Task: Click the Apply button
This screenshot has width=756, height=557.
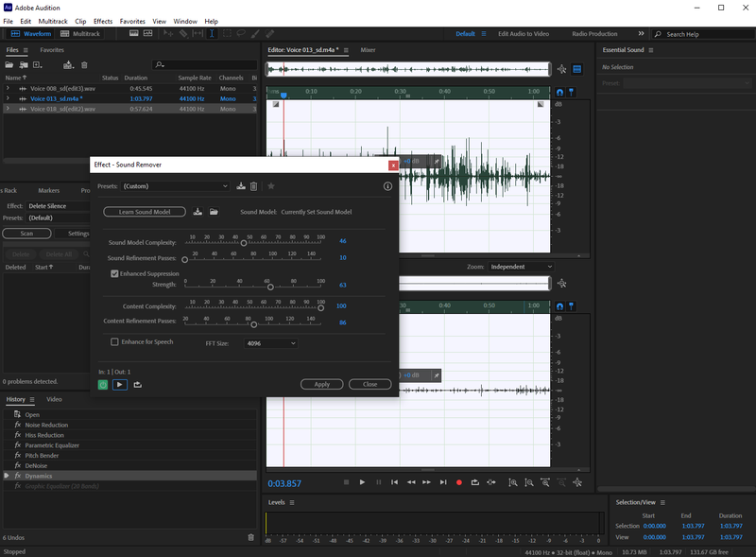Action: point(321,384)
